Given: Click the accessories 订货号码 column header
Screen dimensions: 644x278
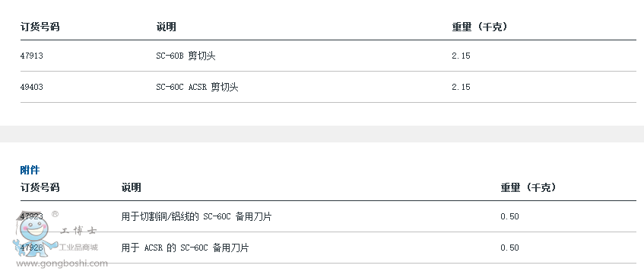Looking at the screenshot, I should click(40, 188).
